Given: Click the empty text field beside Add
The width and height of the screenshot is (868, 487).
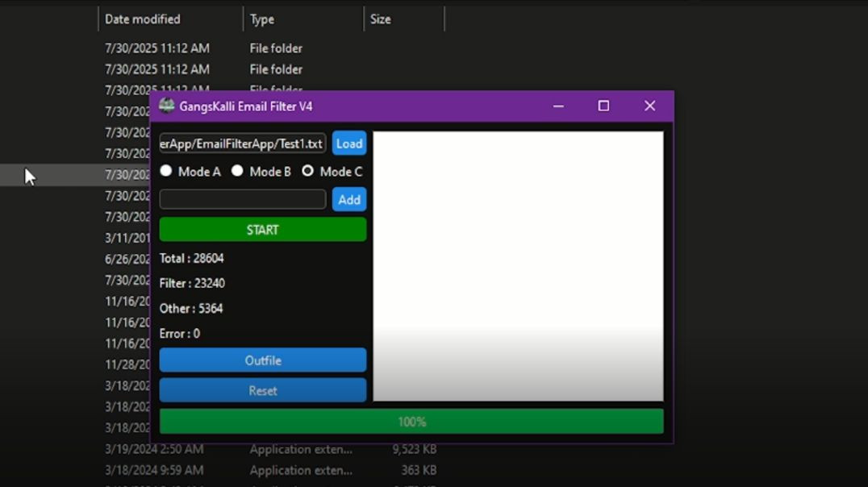Looking at the screenshot, I should click(x=242, y=199).
